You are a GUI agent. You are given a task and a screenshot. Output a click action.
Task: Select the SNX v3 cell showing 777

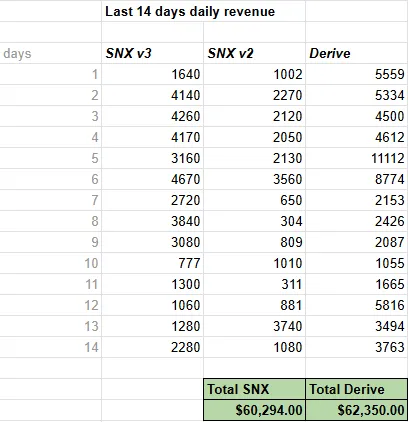click(152, 263)
